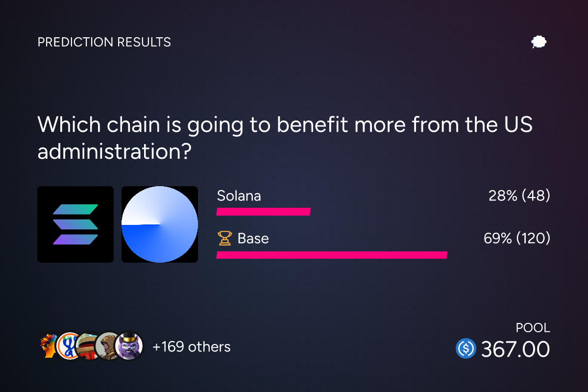Open the Solana logo thumbnail
The image size is (588, 392).
[x=75, y=224]
